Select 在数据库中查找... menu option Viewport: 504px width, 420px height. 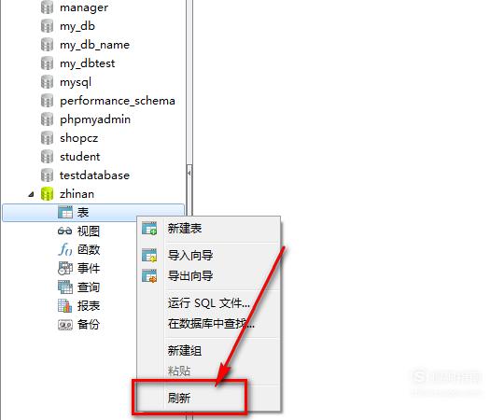[x=209, y=324]
